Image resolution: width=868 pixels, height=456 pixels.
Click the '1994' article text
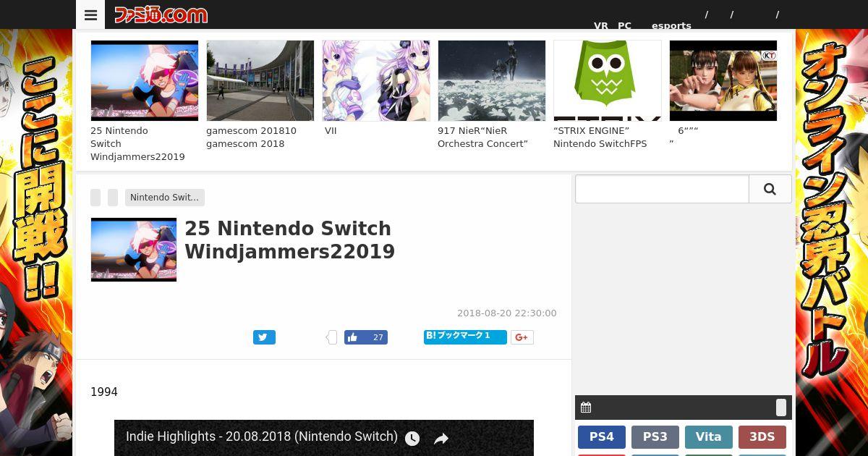[x=104, y=392]
